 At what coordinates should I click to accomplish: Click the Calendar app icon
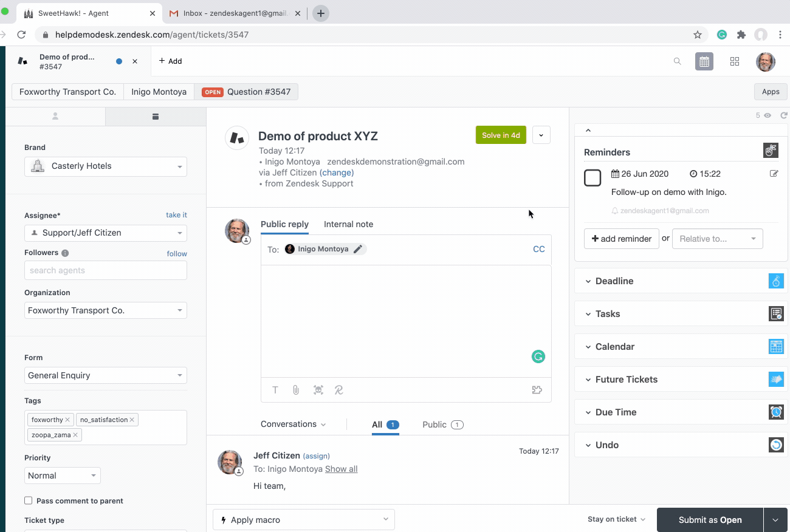[x=776, y=347]
